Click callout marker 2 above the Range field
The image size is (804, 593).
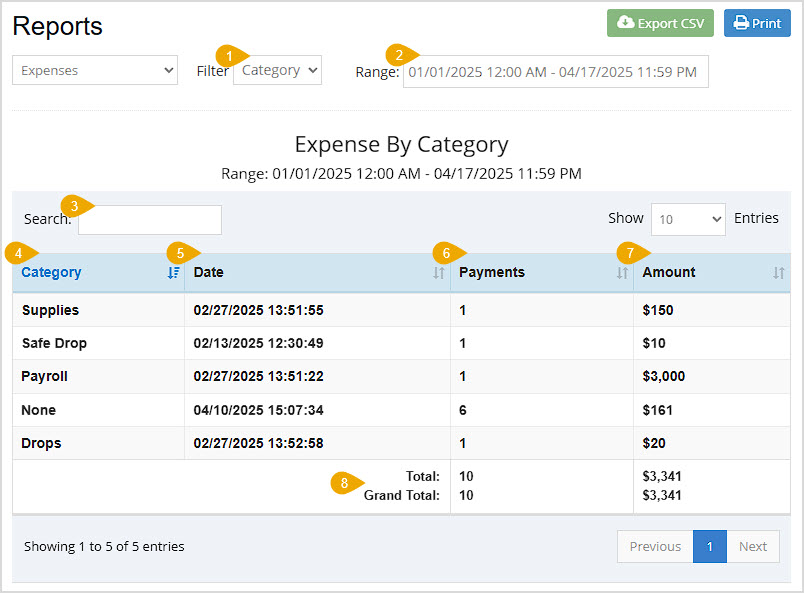click(400, 56)
